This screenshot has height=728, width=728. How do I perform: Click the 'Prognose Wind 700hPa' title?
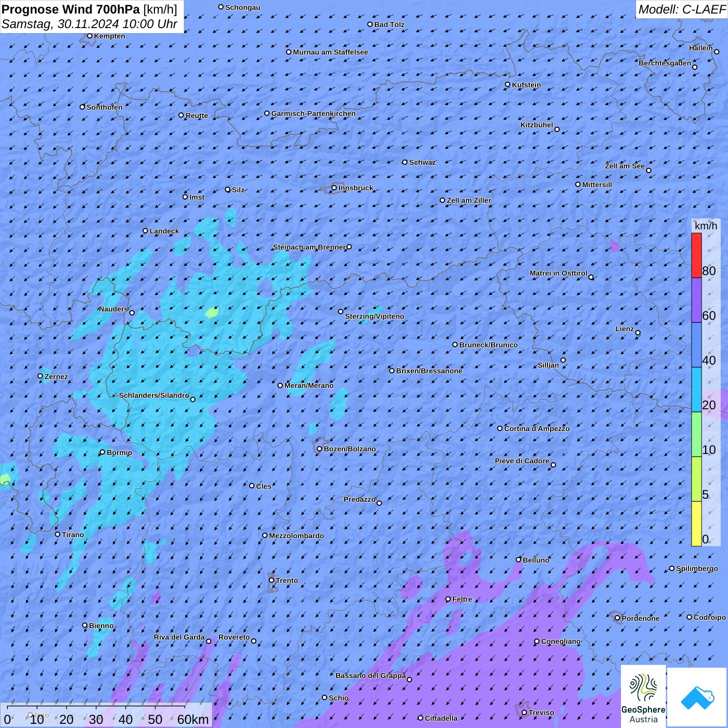[71, 9]
